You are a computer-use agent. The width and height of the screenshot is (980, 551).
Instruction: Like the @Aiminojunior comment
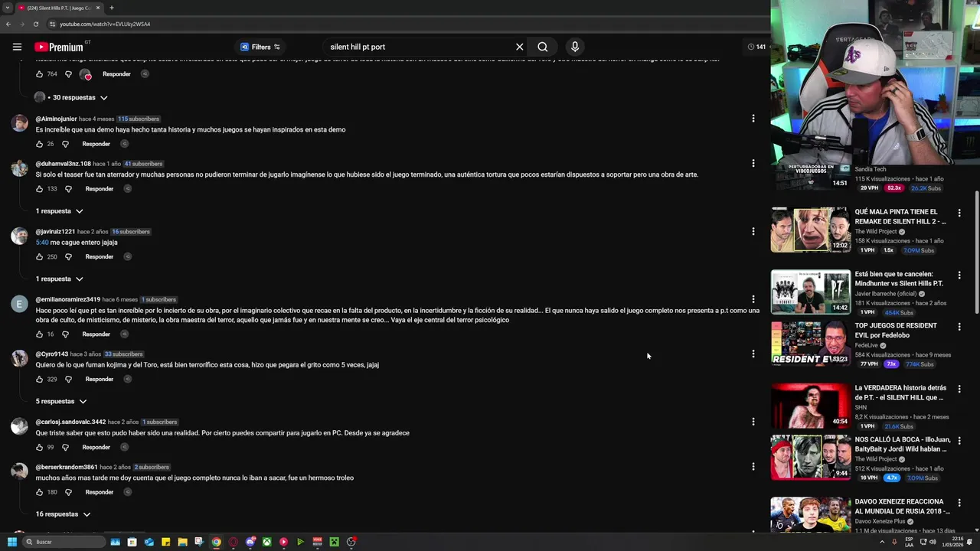[39, 144]
